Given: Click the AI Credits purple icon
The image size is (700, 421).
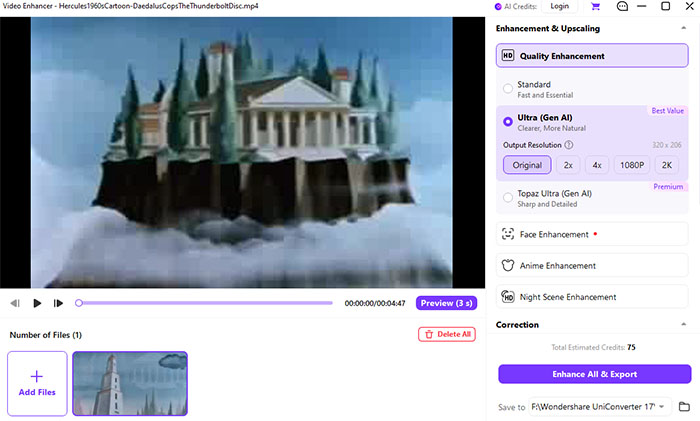Looking at the screenshot, I should point(498,7).
